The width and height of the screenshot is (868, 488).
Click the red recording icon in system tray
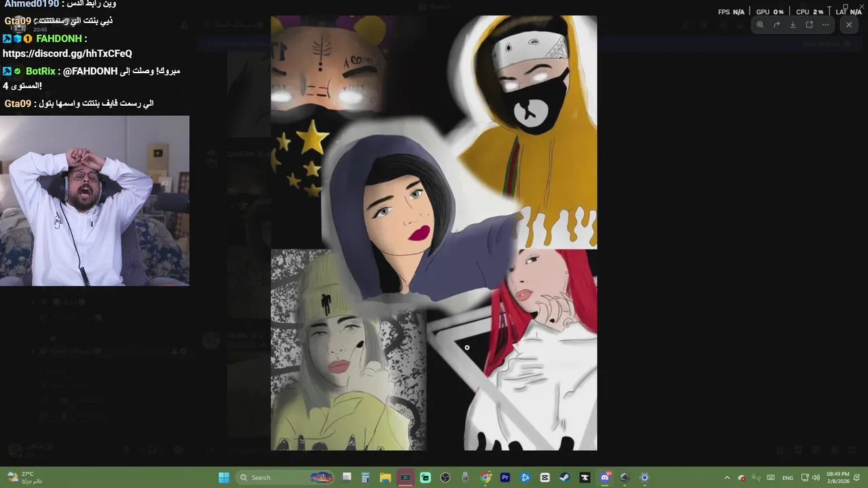(x=742, y=478)
